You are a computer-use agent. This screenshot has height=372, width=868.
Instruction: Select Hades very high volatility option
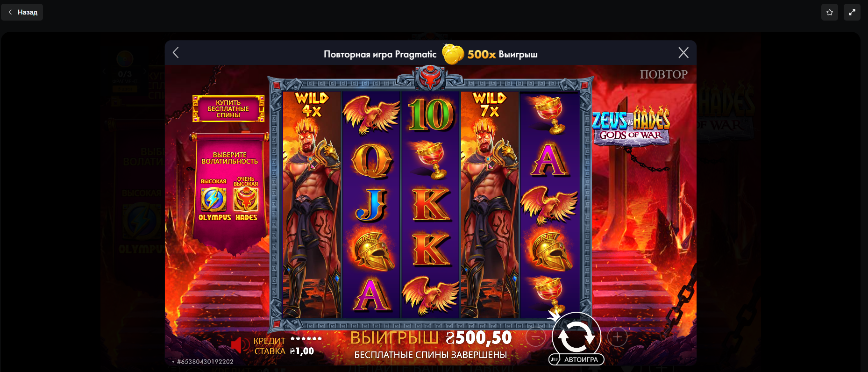pyautogui.click(x=246, y=200)
